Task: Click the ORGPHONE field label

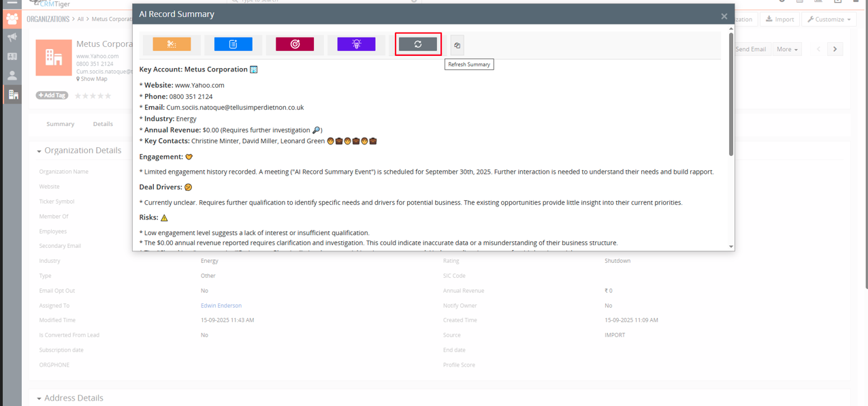Action: 54,365
